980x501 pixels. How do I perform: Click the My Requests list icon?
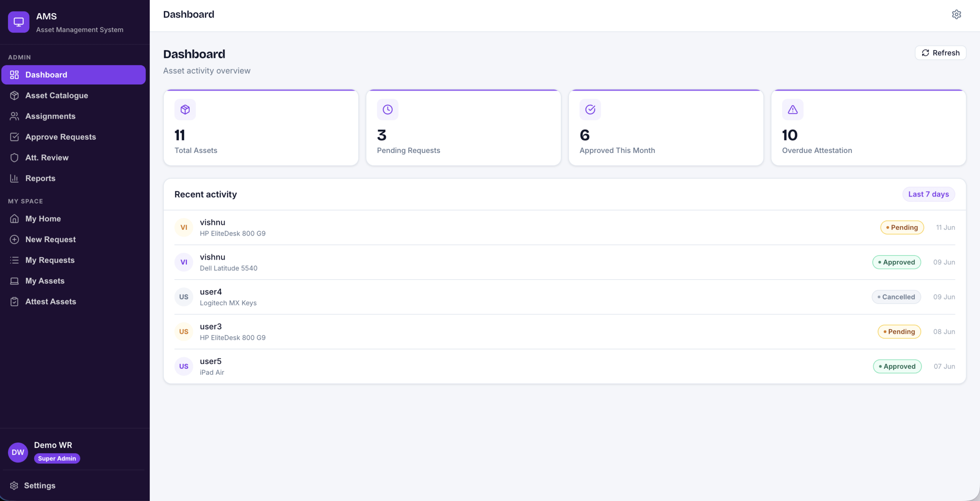pos(15,260)
